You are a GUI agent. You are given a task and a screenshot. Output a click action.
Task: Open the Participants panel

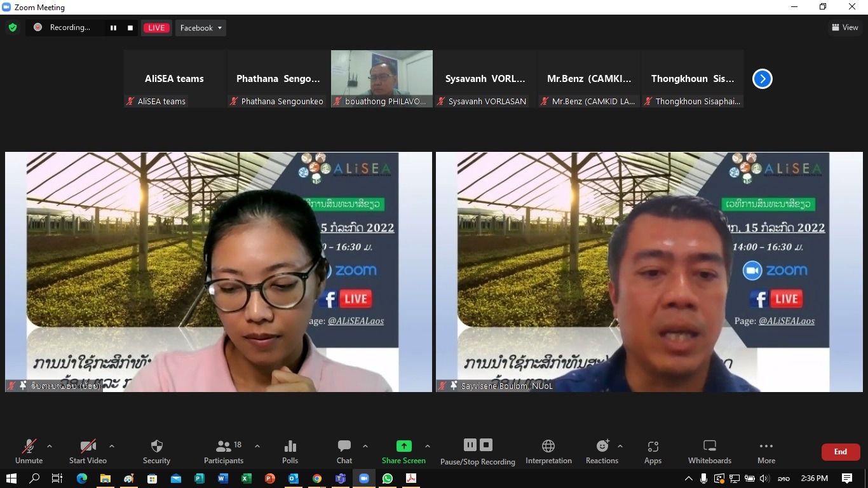click(224, 451)
